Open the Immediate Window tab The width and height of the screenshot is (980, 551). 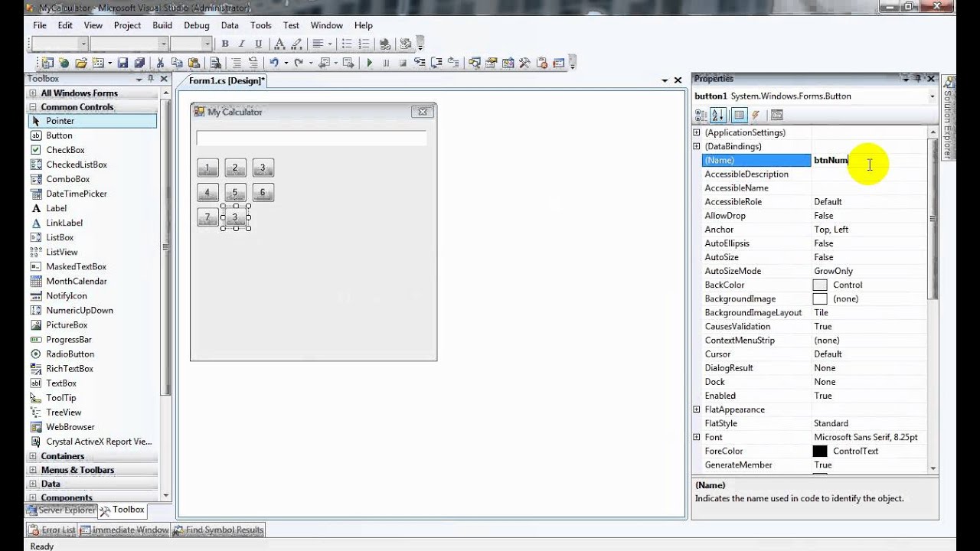coord(124,530)
